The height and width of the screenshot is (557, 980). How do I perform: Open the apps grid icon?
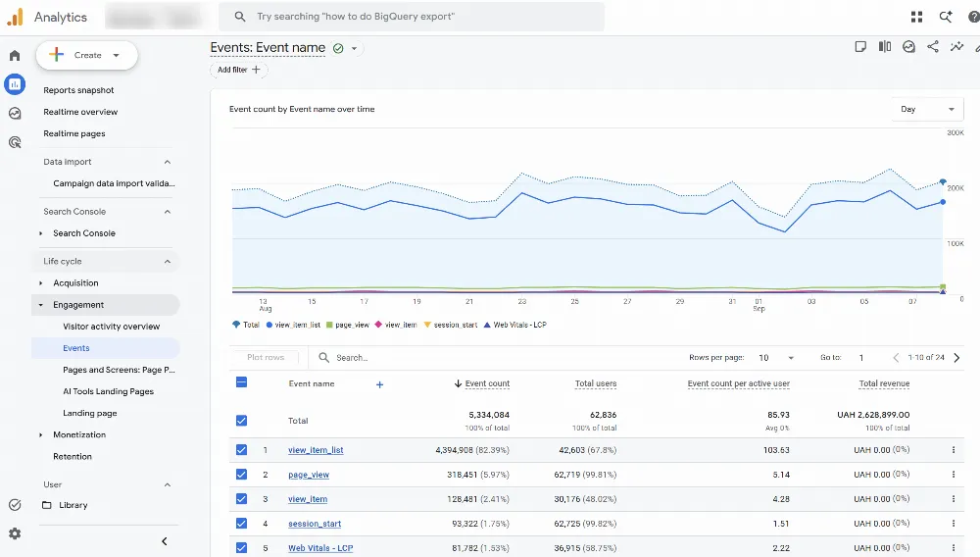click(x=917, y=17)
